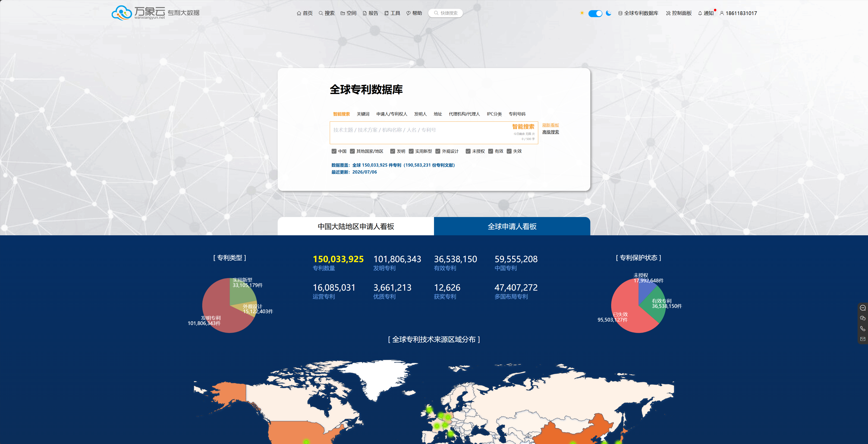Open 通知 notifications bell

click(x=706, y=13)
